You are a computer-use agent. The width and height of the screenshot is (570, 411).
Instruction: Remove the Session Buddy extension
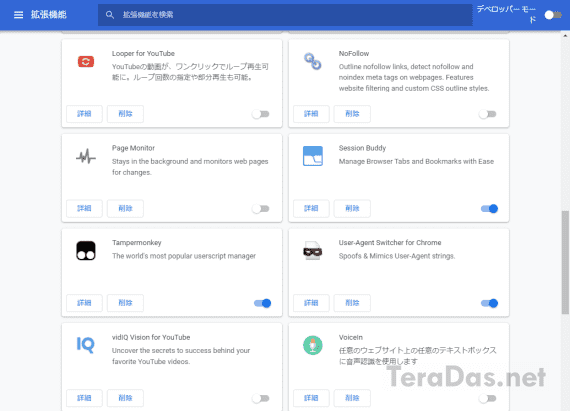[x=352, y=208]
